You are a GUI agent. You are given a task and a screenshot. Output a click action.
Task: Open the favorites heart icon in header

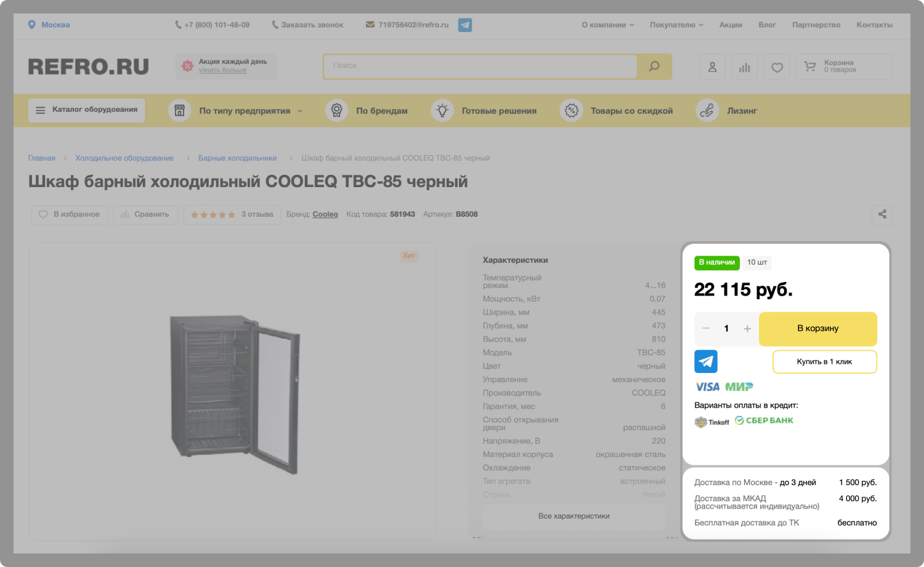pyautogui.click(x=777, y=67)
